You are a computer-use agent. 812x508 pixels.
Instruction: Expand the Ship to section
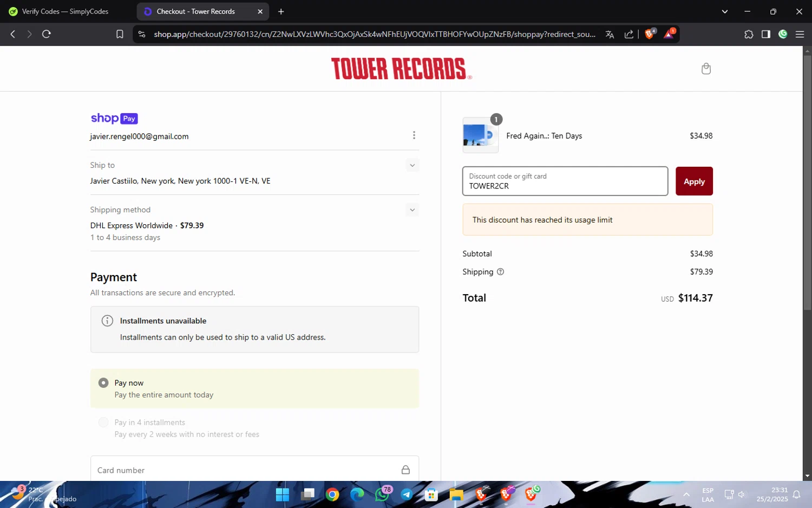tap(412, 165)
